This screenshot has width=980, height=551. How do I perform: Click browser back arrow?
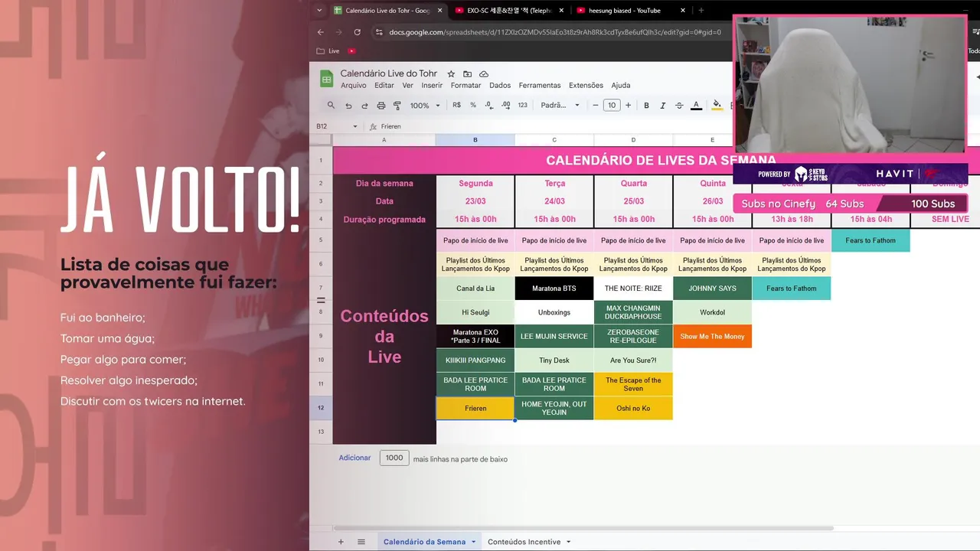[x=321, y=32]
